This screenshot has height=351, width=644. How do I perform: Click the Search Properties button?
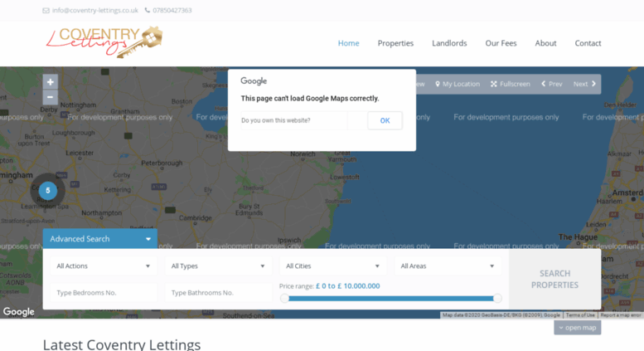(554, 279)
